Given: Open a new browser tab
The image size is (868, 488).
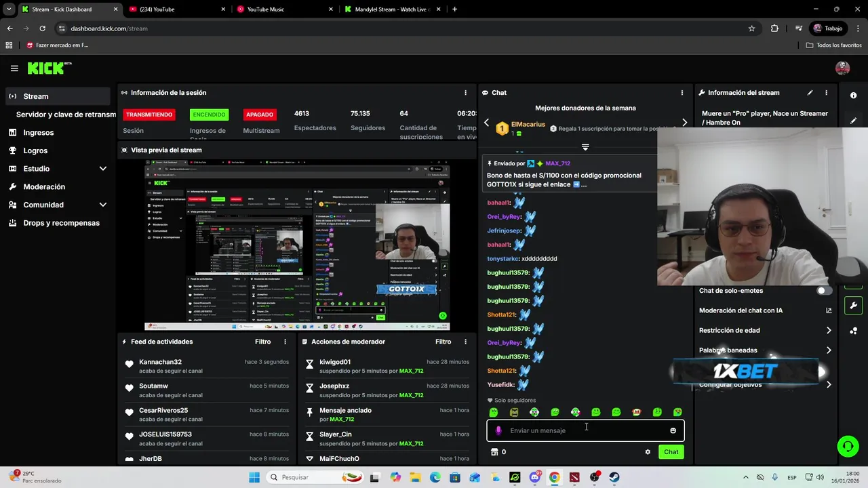Looking at the screenshot, I should pyautogui.click(x=454, y=9).
